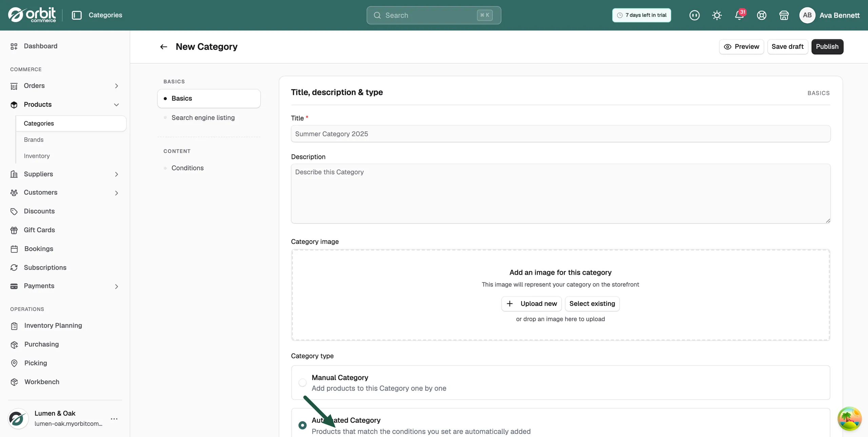Image resolution: width=868 pixels, height=437 pixels.
Task: Open the notifications bell
Action: pyautogui.click(x=739, y=15)
